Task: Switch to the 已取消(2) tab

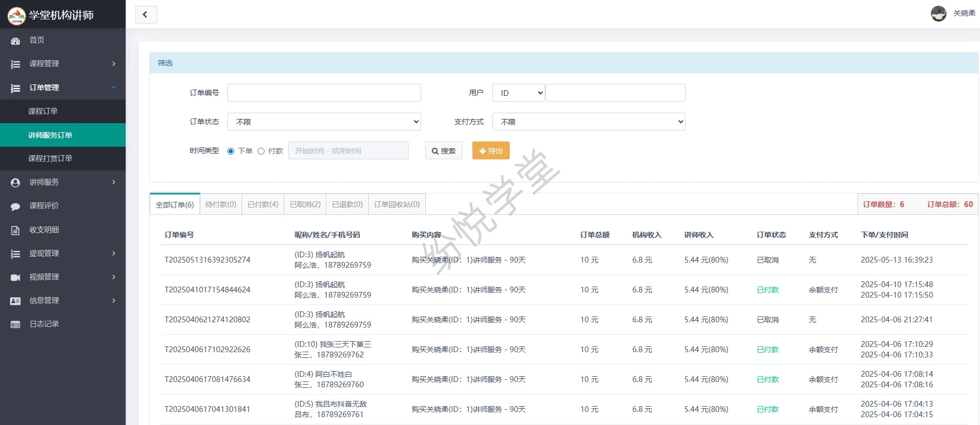Action: coord(305,204)
